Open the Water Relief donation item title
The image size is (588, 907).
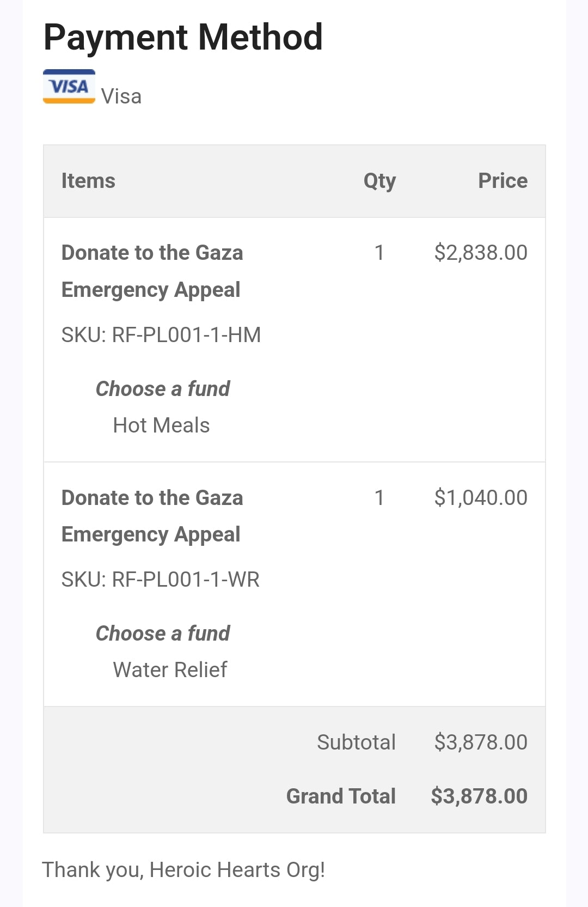click(x=152, y=515)
